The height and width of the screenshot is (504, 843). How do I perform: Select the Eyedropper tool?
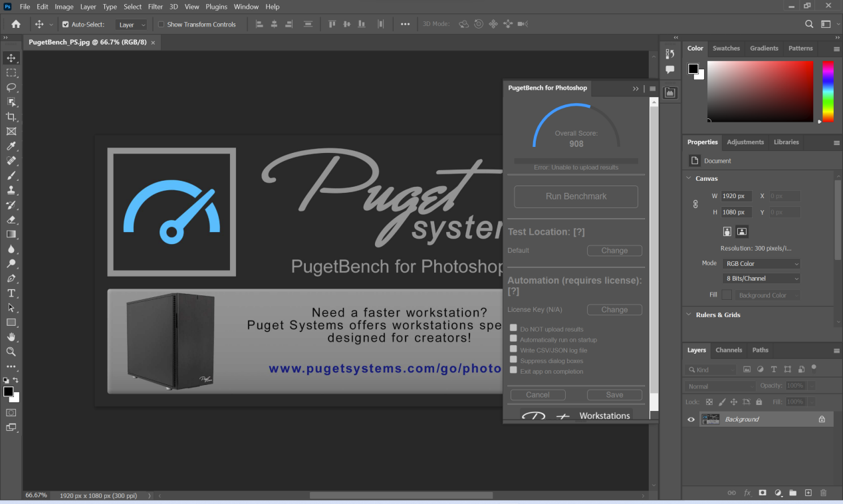coord(11,146)
